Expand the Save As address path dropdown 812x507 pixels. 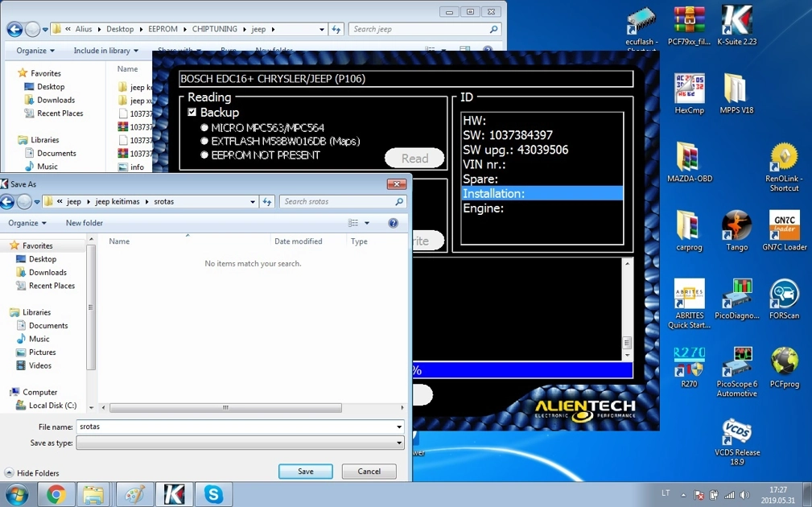click(x=253, y=201)
